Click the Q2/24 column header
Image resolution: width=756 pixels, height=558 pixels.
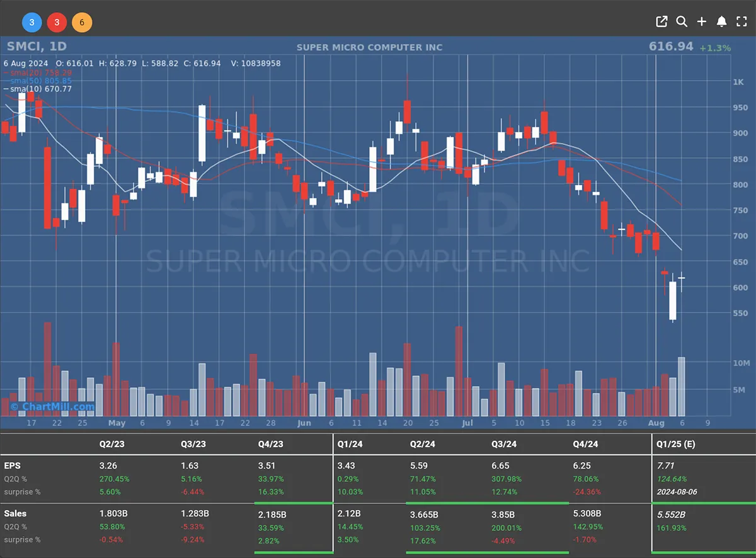tap(423, 444)
